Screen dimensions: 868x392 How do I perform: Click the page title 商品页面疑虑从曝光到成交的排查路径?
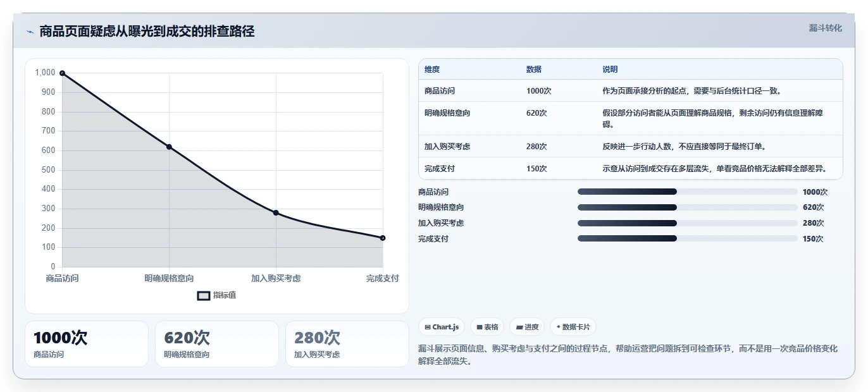pos(147,32)
